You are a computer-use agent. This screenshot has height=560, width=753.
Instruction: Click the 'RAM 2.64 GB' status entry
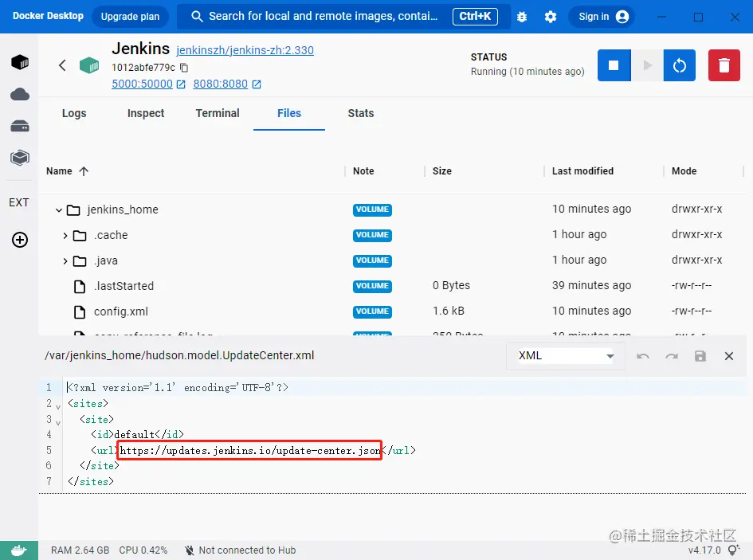pos(80,550)
